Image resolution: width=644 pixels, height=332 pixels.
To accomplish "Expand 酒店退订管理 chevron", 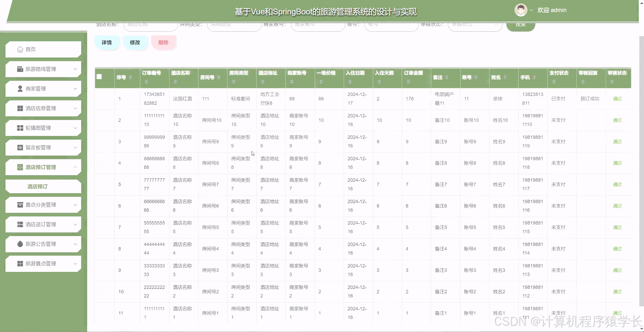I will click(75, 224).
